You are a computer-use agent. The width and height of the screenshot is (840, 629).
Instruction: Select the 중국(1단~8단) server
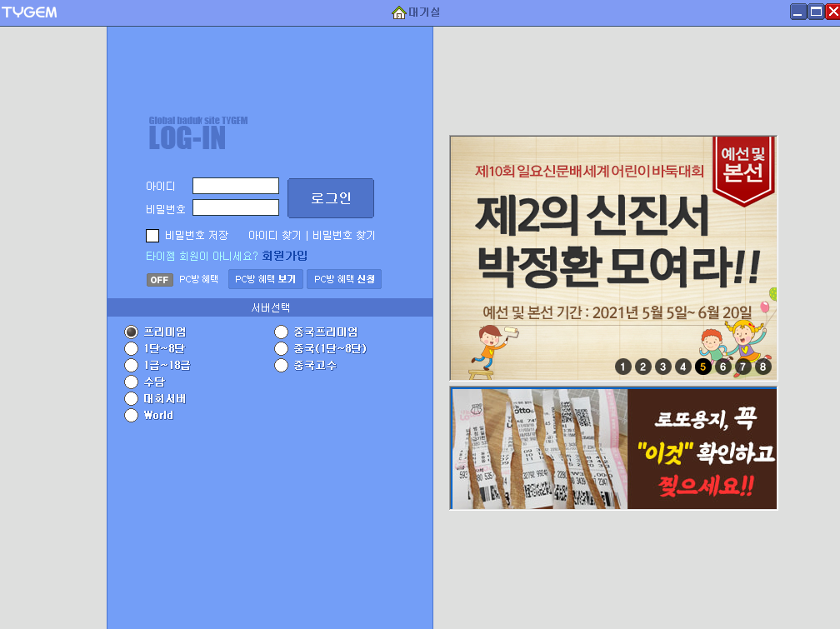coord(282,349)
